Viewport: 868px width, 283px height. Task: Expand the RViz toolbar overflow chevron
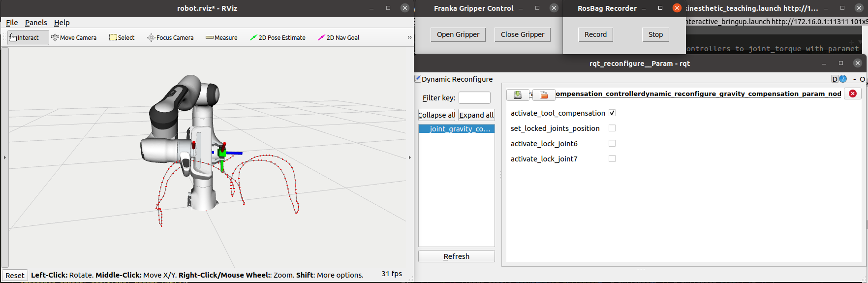(409, 38)
